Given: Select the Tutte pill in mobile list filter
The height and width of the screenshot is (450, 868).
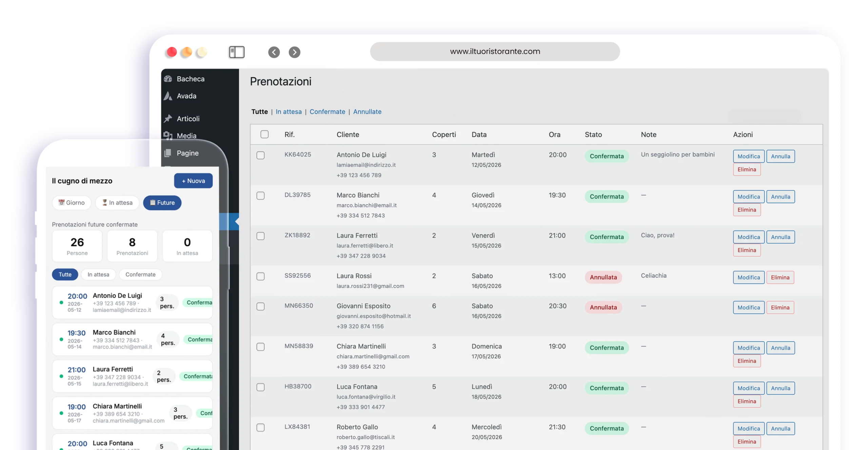Looking at the screenshot, I should [65, 275].
